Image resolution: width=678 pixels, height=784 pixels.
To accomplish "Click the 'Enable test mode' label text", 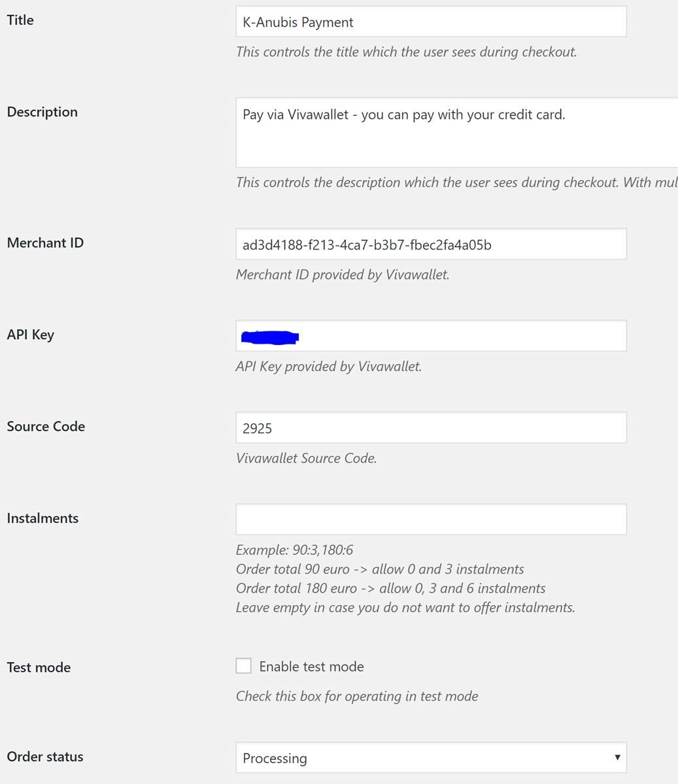I will pyautogui.click(x=311, y=666).
